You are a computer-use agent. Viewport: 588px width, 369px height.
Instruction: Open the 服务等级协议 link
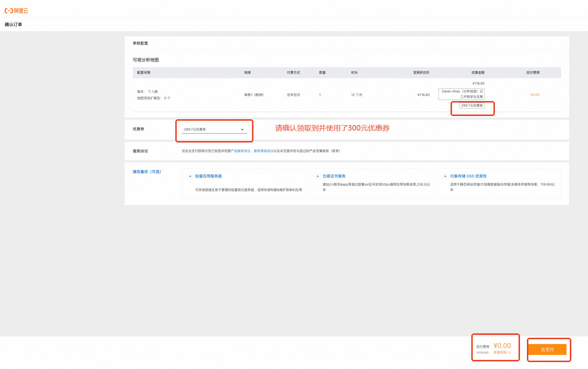point(264,151)
